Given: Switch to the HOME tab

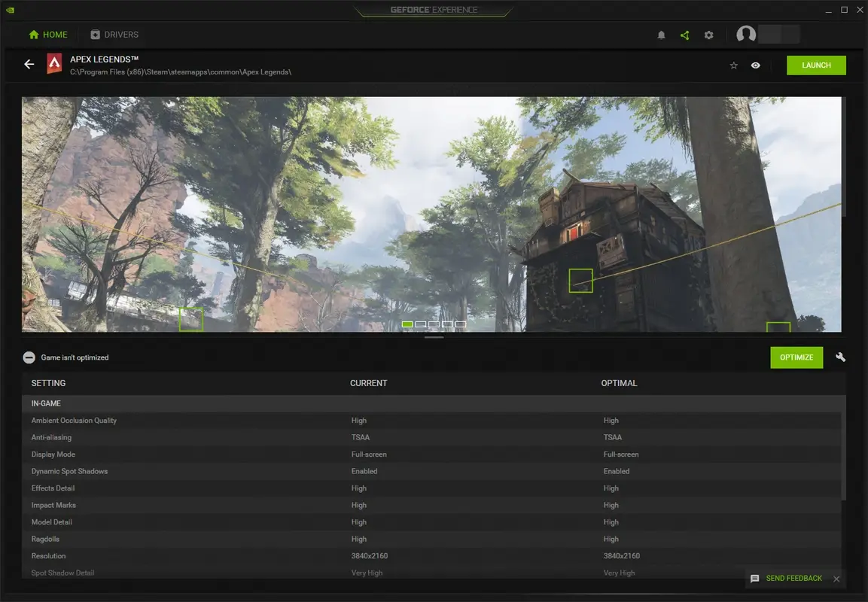Looking at the screenshot, I should pos(47,35).
